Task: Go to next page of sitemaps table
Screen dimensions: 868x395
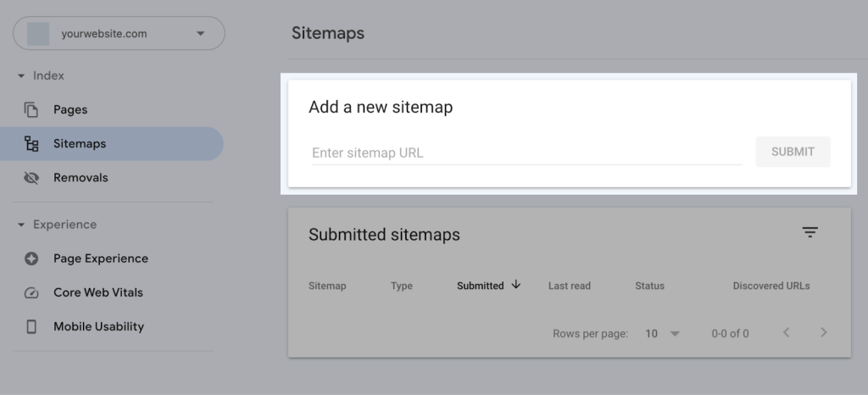Action: tap(823, 333)
